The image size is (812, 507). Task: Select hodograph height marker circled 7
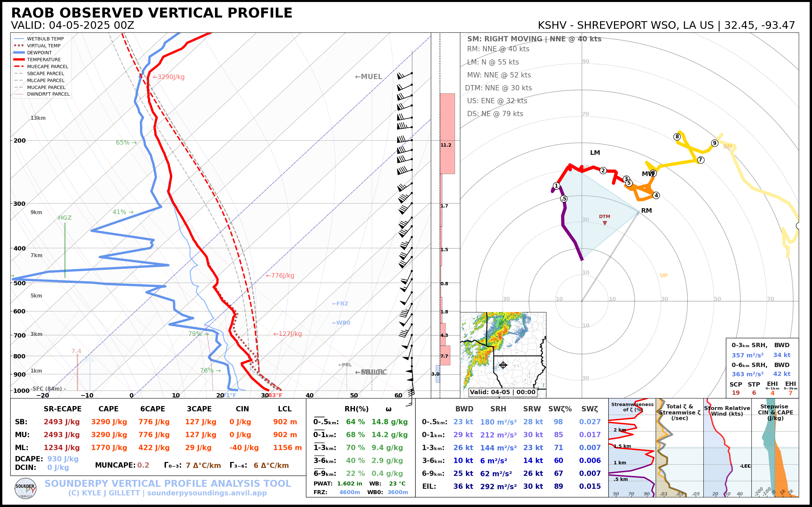coord(701,160)
